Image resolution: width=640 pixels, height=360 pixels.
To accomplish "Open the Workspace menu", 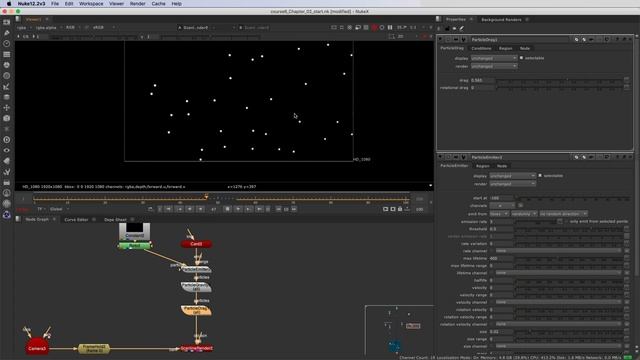I will coord(91,4).
